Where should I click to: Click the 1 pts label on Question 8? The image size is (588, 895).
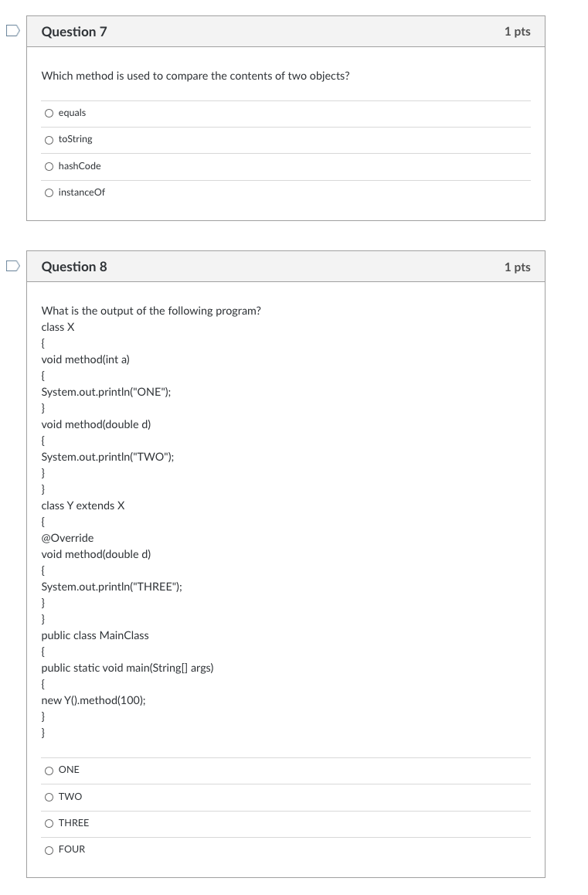[518, 267]
